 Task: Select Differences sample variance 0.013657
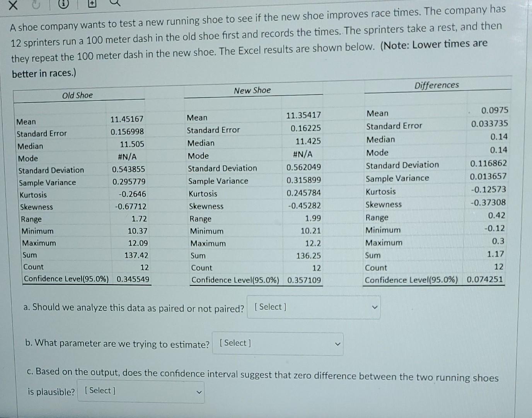488,176
